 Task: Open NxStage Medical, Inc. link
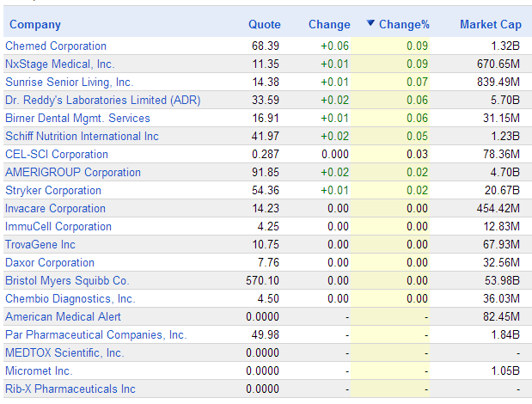59,64
